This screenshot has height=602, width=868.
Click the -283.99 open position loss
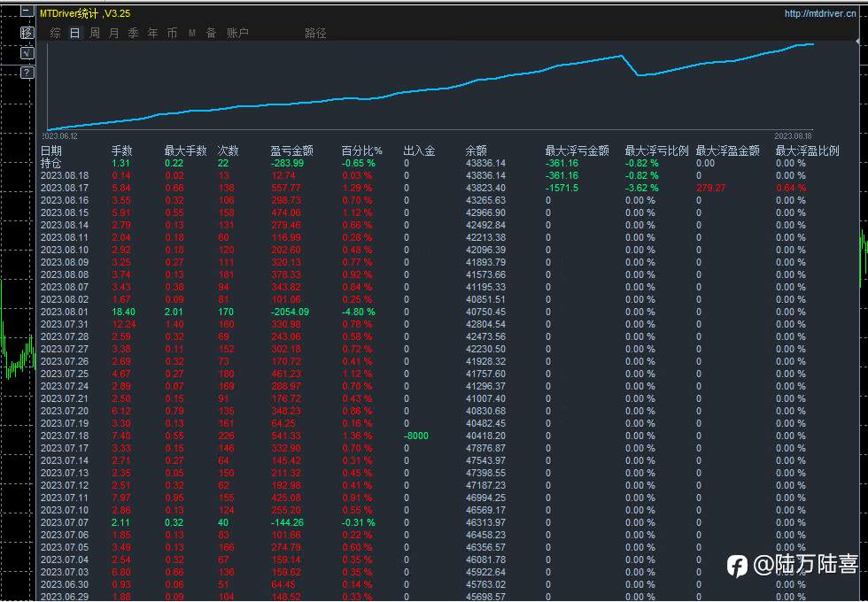tap(287, 163)
